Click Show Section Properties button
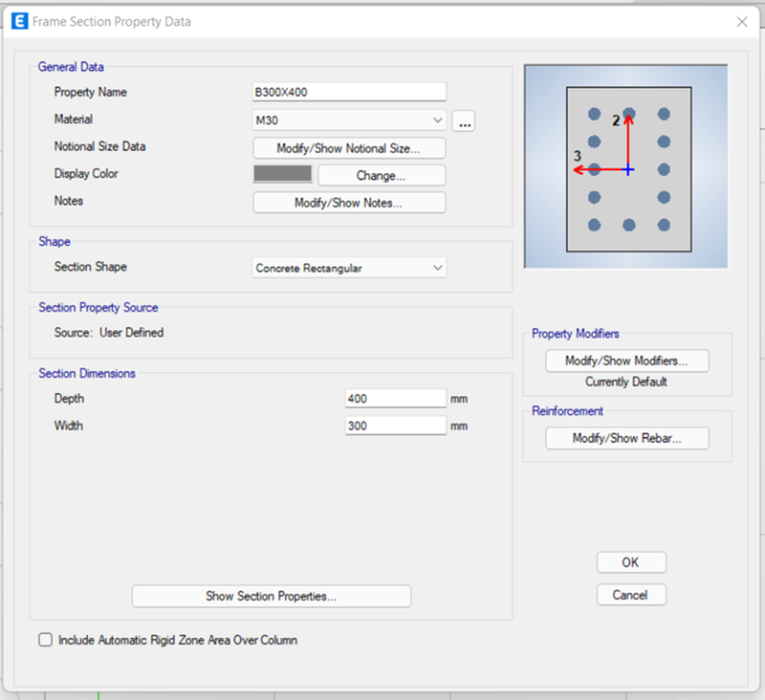 (272, 596)
